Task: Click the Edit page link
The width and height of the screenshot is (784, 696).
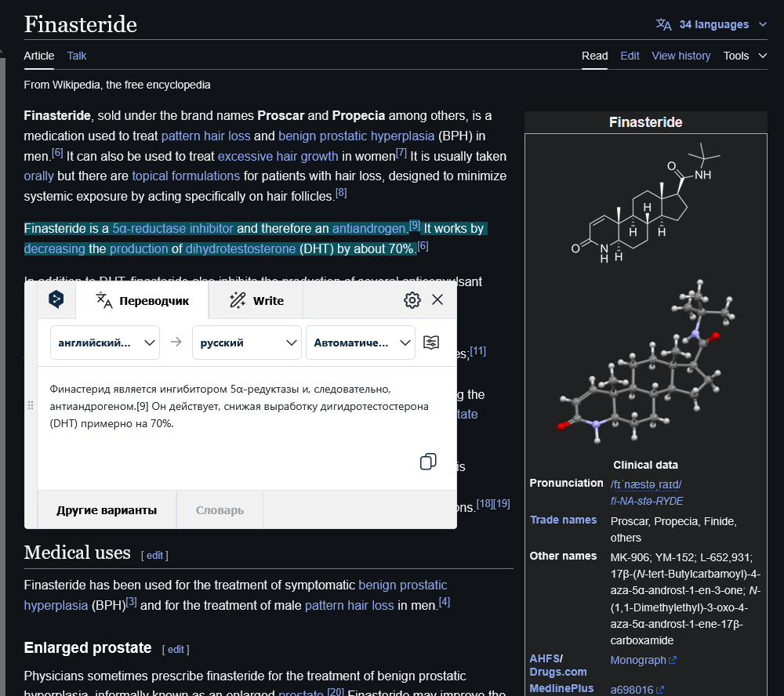Action: point(630,56)
